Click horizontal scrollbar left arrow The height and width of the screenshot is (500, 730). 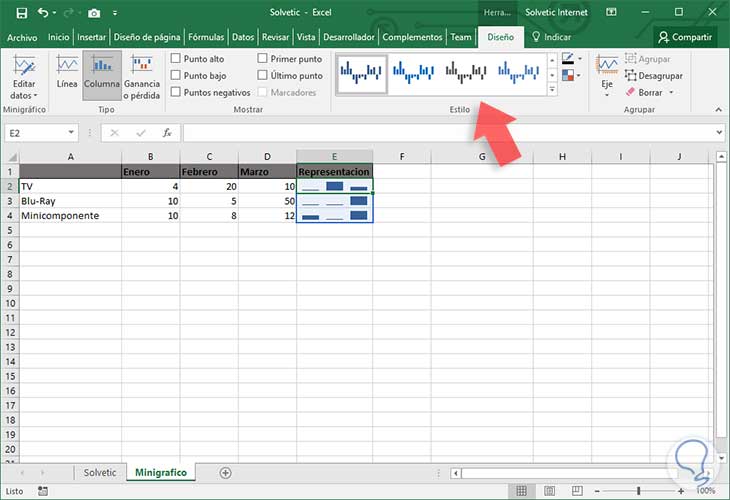pos(456,473)
